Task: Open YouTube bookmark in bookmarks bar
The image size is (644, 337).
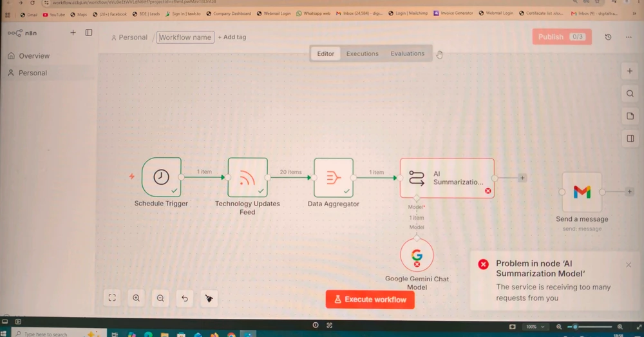Action: 54,14
